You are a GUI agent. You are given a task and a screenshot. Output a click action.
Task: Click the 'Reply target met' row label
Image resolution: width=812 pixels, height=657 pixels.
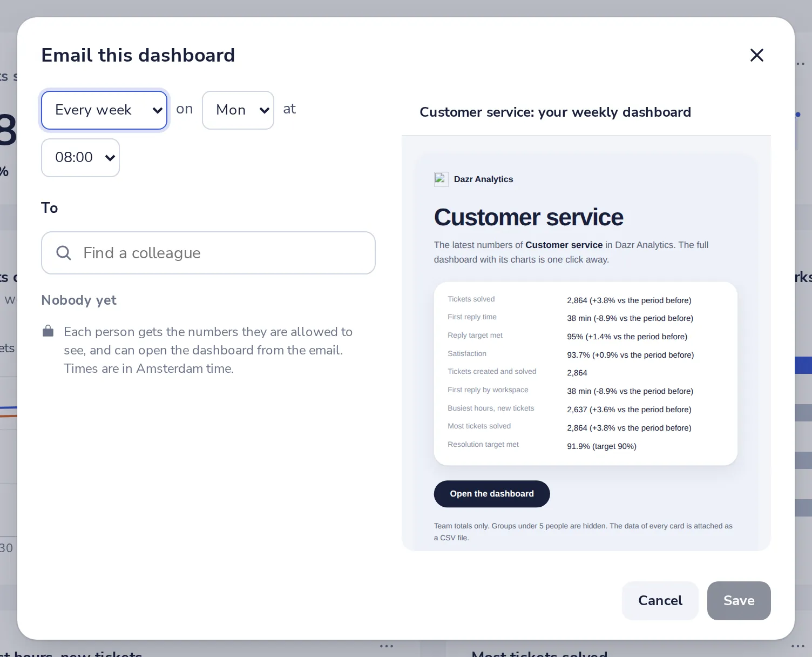pyautogui.click(x=475, y=335)
